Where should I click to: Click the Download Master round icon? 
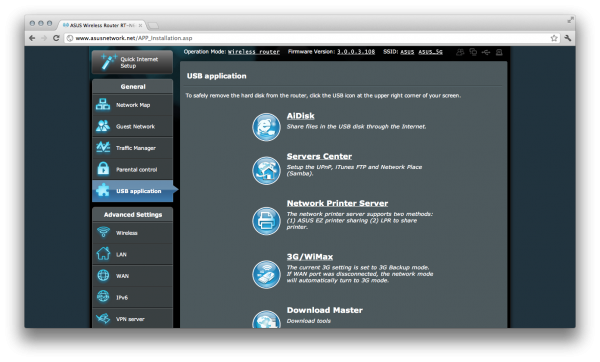tap(266, 319)
